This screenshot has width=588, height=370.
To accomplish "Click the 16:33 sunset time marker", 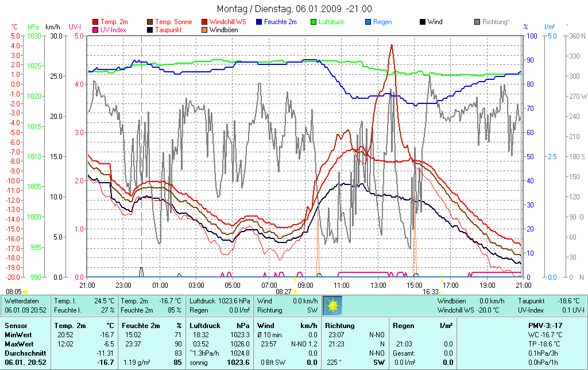I will (x=430, y=291).
